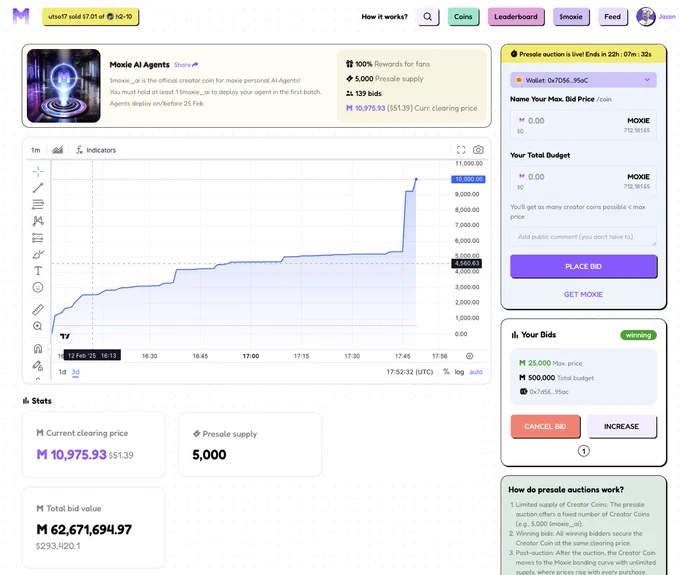Toggle magnet snapping mode

tap(38, 348)
